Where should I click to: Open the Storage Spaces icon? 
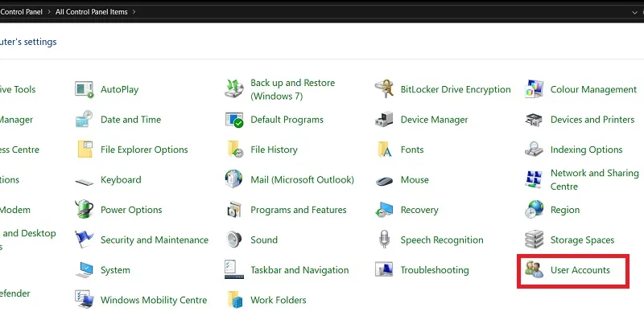(x=534, y=240)
